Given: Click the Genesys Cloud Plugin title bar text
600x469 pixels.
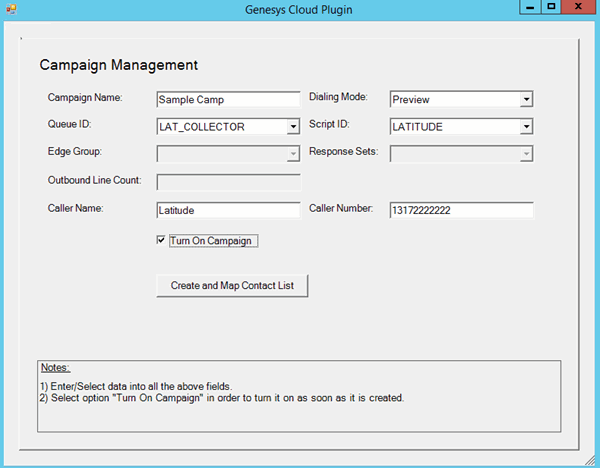Looking at the screenshot, I should (x=298, y=9).
